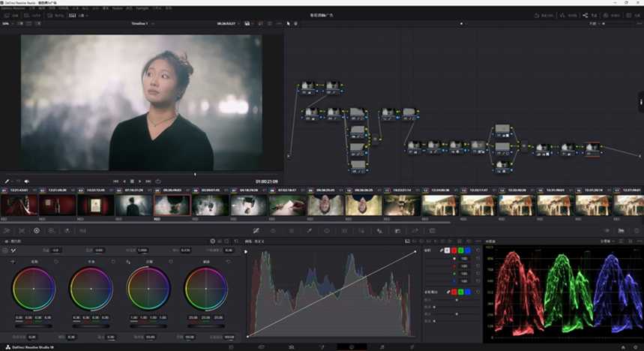The width and height of the screenshot is (644, 351).
Task: Open the viewer zoom 50% dropdown
Action: click(x=7, y=23)
